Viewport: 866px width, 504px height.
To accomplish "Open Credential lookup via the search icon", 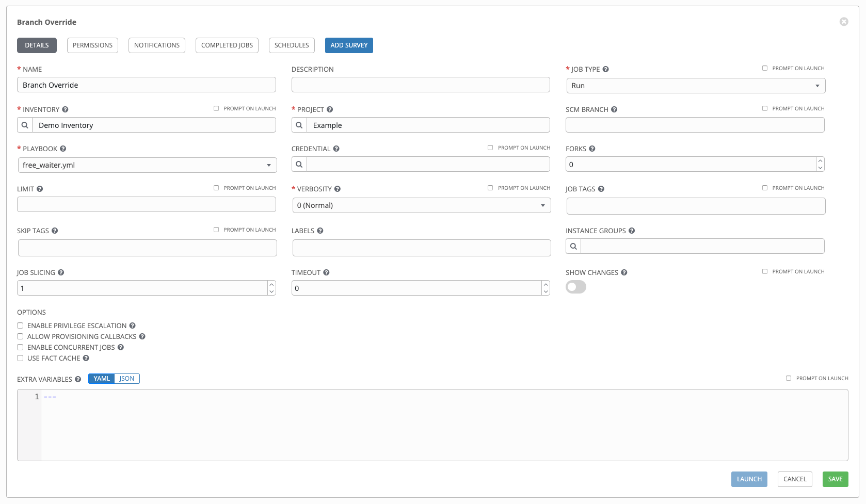I will 299,164.
